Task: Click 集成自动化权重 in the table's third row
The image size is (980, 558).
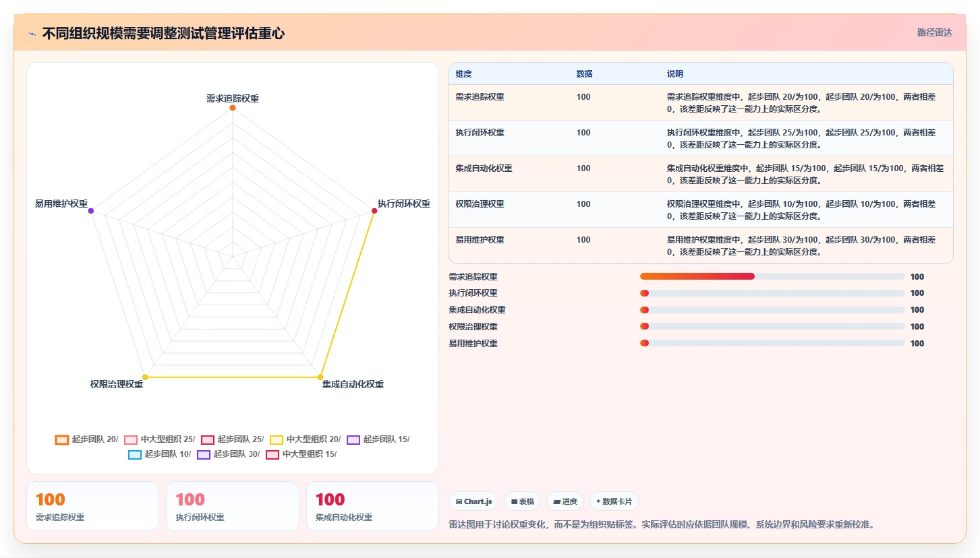Action: click(x=484, y=168)
